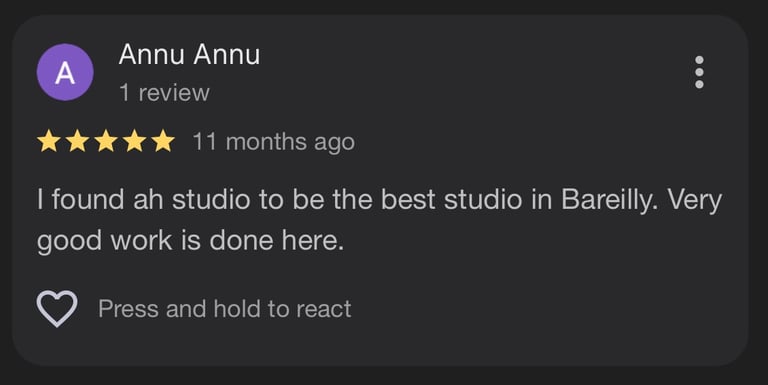The image size is (768, 385).
Task: Click the "11 months ago" timestamp
Action: tap(273, 142)
